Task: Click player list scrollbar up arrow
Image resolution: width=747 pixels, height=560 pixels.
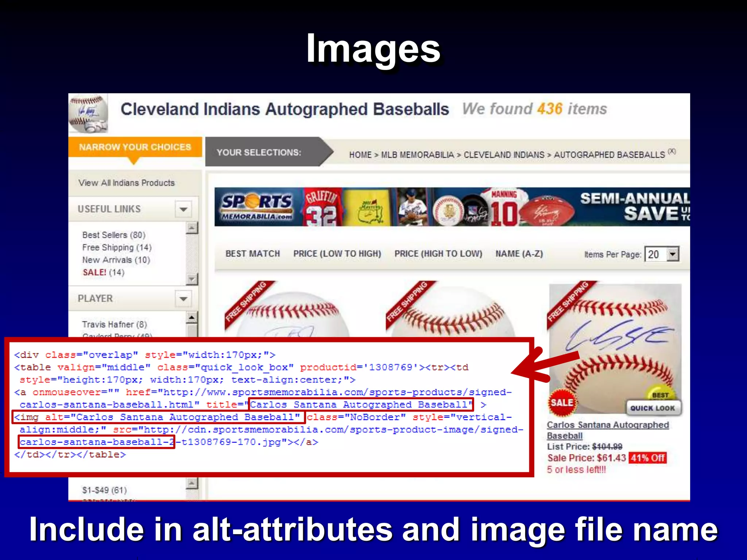Action: click(192, 317)
